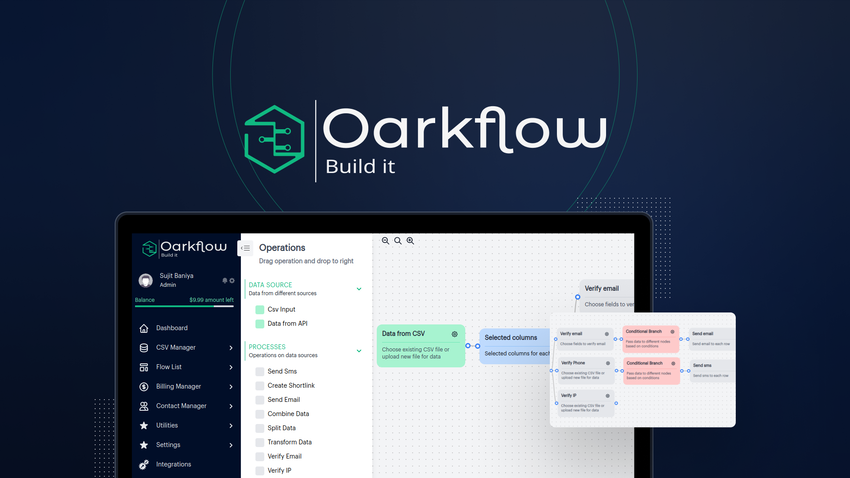This screenshot has width=850, height=478.
Task: Collapse the DATA SOURCE section chevron
Action: coord(359,289)
